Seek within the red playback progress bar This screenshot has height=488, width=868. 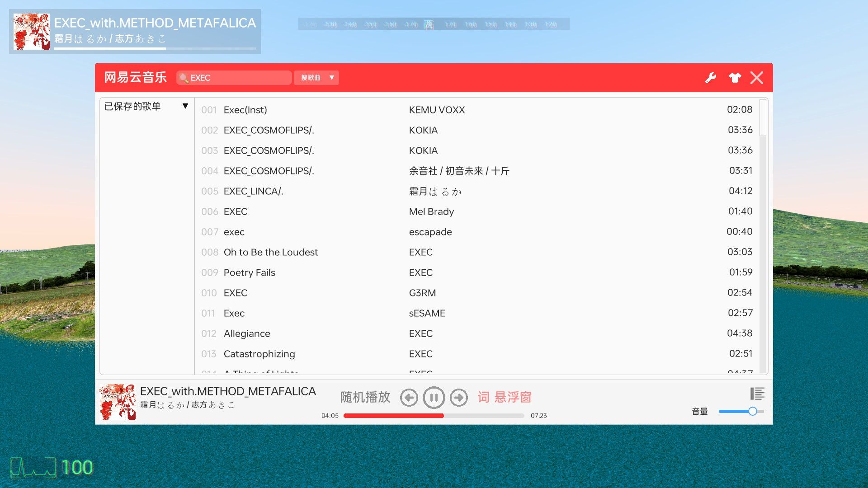point(434,416)
